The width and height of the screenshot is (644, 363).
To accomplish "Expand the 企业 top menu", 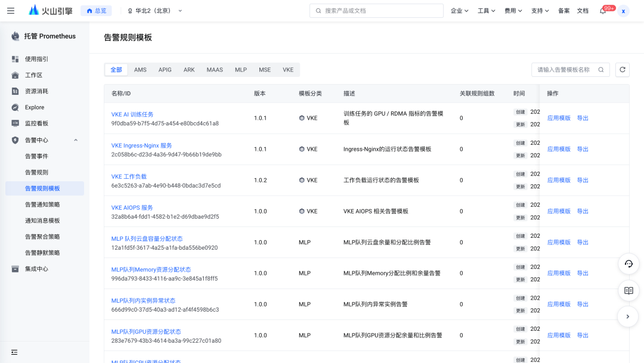I will [x=459, y=11].
